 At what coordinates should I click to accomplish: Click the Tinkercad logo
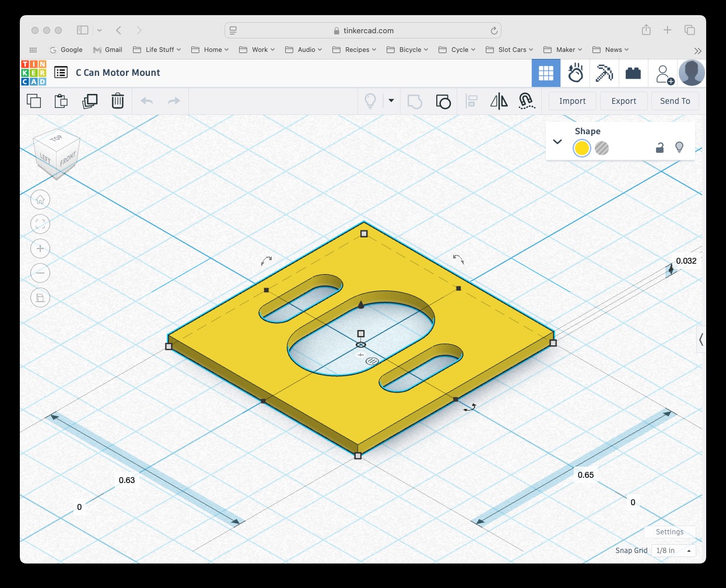[33, 73]
